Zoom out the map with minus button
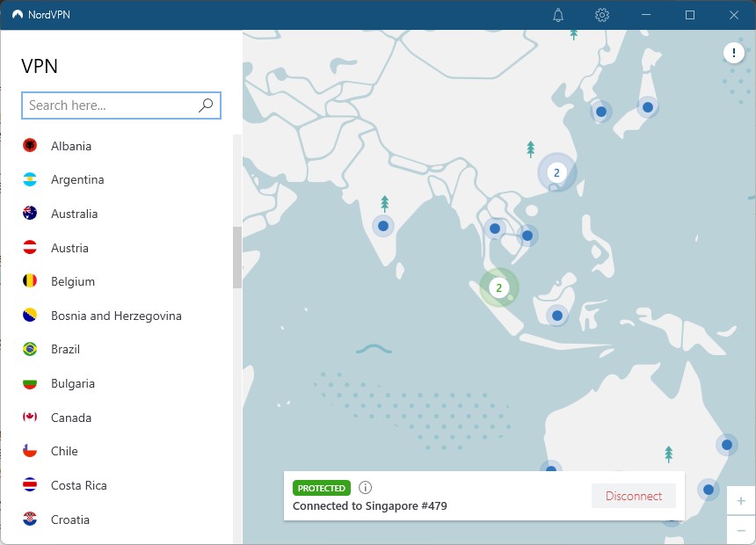This screenshot has width=756, height=545. coord(741,530)
